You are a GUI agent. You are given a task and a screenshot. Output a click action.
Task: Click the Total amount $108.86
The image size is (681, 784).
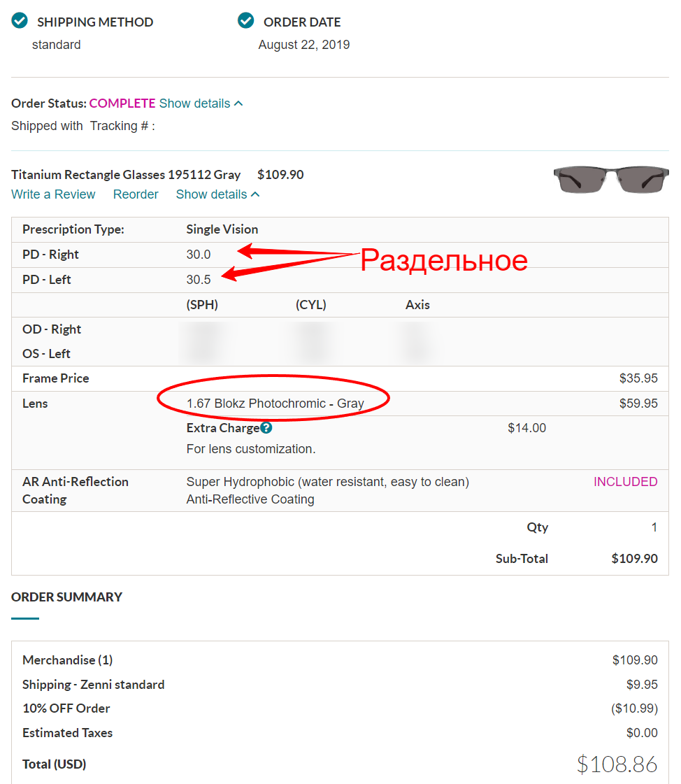click(x=617, y=764)
